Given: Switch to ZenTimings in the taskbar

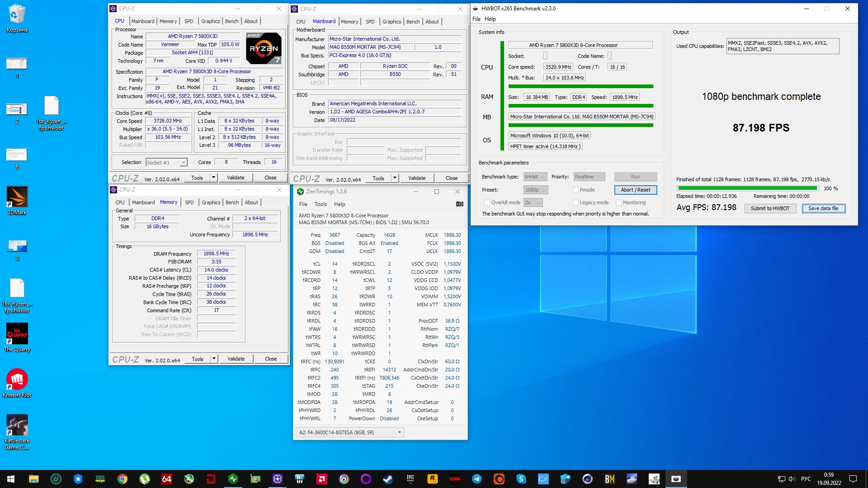Looking at the screenshot, I should (233, 479).
